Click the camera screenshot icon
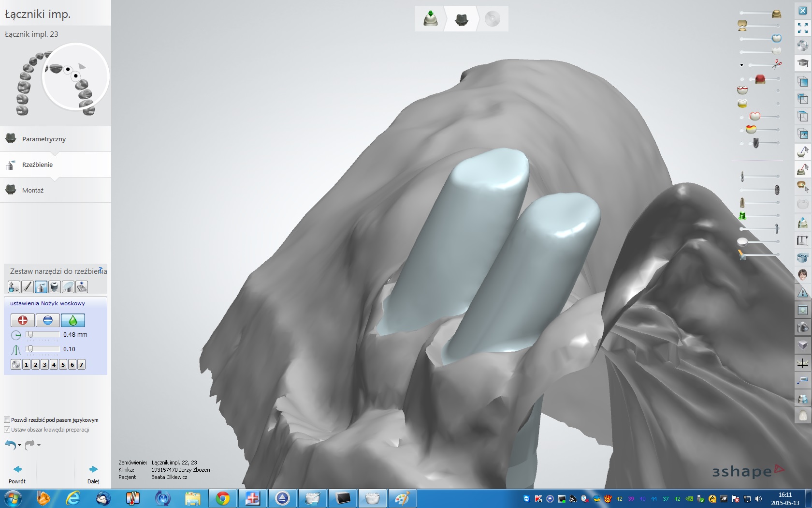 [802, 328]
